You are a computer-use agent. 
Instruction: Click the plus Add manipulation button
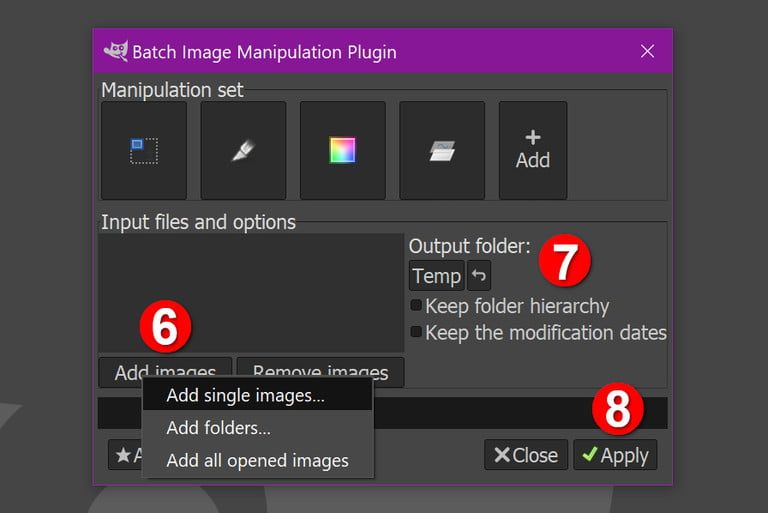532,150
